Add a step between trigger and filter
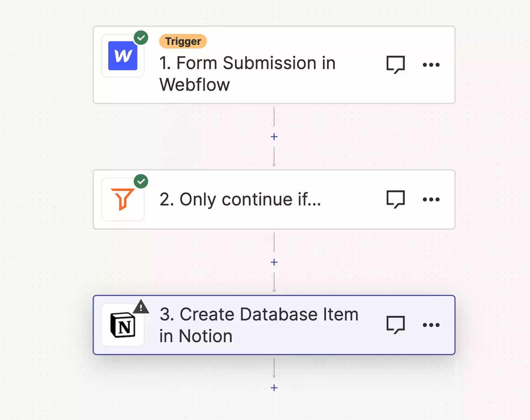Screen dimensions: 530x420 [x=274, y=136]
